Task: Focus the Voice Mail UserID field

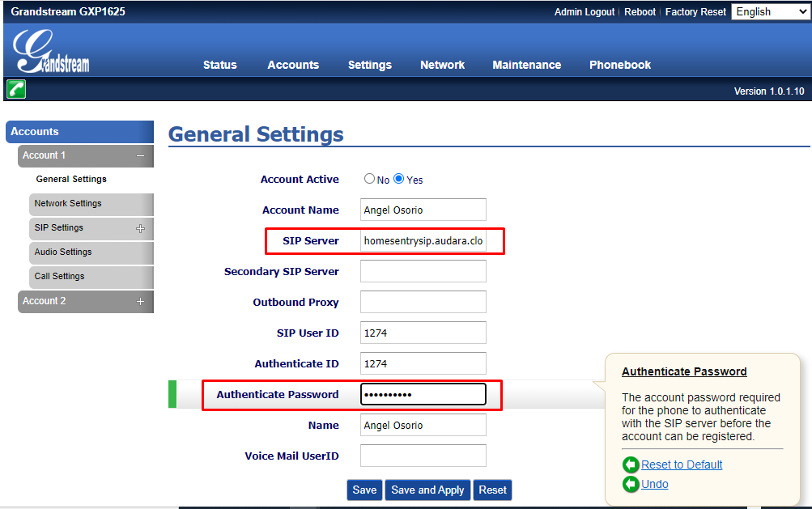Action: pos(423,456)
